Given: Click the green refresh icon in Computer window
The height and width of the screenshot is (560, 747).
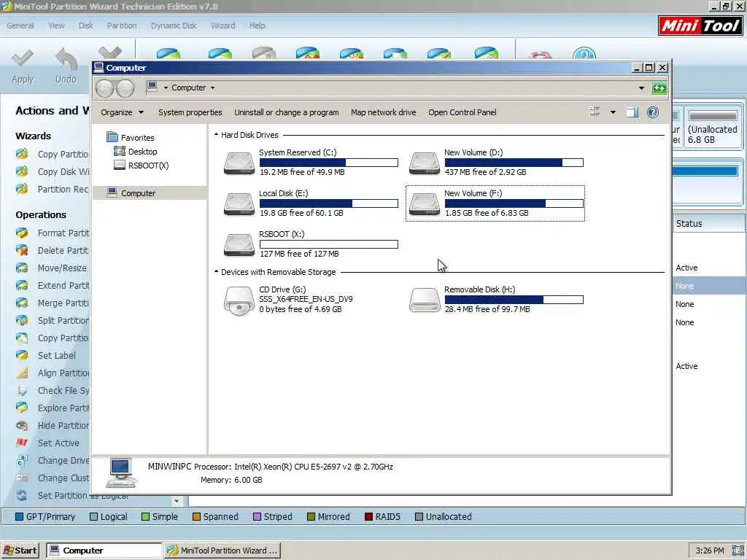Looking at the screenshot, I should [659, 88].
